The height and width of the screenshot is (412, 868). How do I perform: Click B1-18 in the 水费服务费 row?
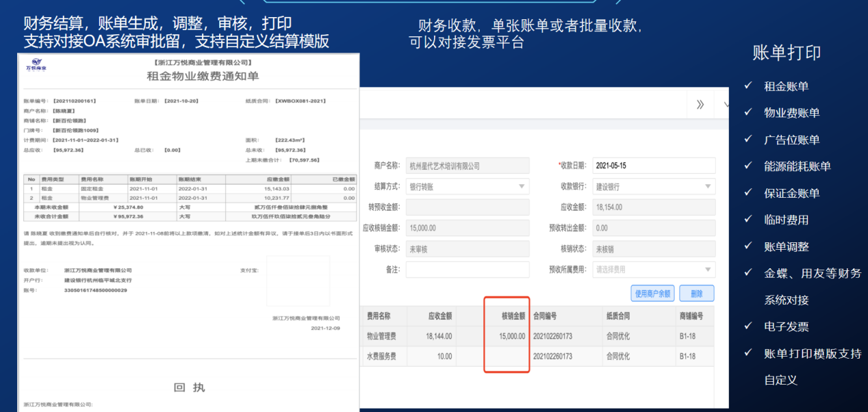point(687,357)
